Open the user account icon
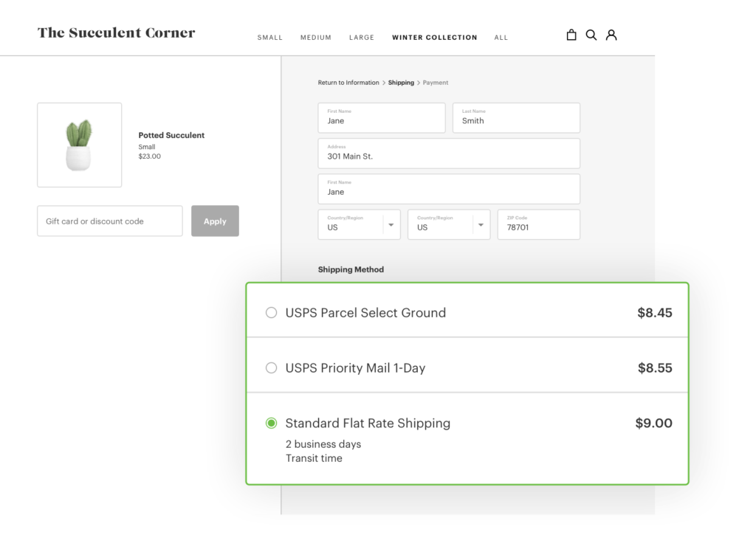The image size is (756, 552). 611,35
